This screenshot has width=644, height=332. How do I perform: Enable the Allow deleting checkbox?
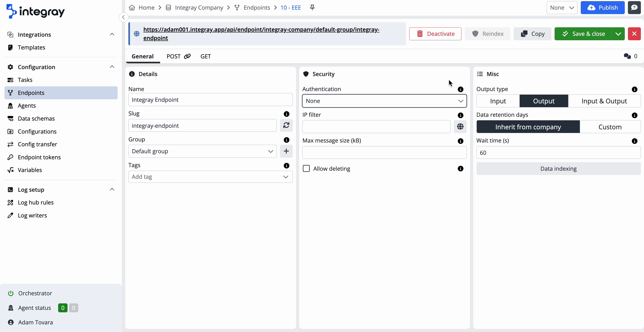click(306, 168)
